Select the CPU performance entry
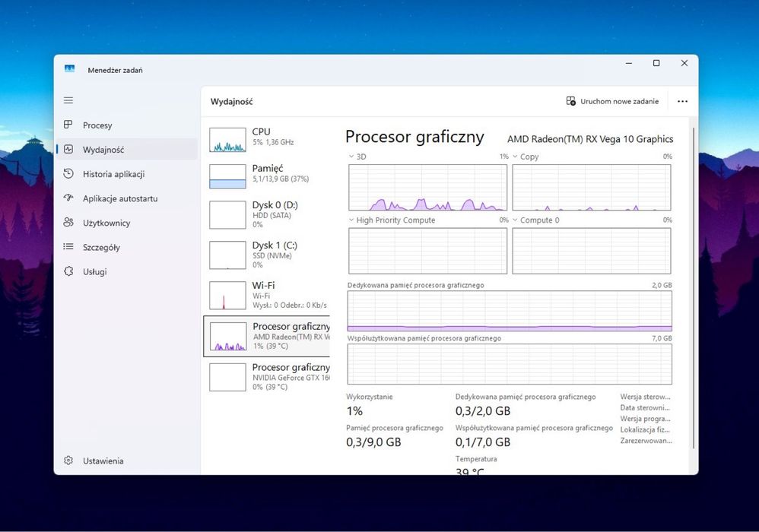The width and height of the screenshot is (759, 532). [267, 139]
